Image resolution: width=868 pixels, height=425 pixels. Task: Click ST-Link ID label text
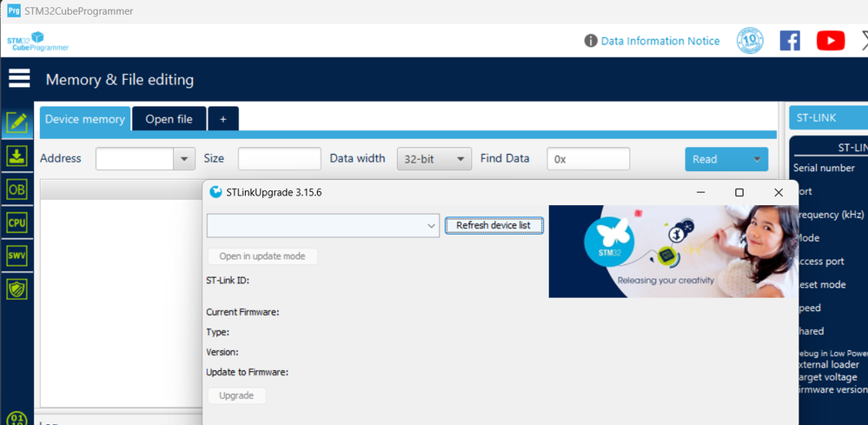228,281
